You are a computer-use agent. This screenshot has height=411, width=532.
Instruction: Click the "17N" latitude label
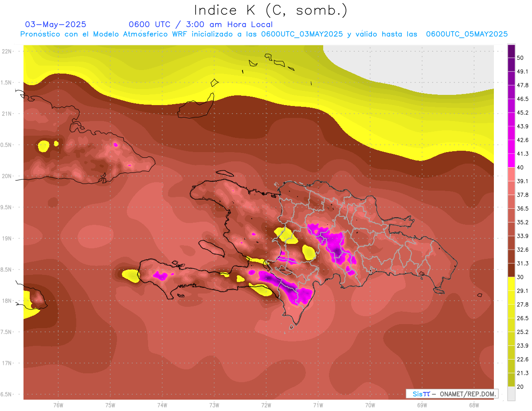click(x=7, y=363)
